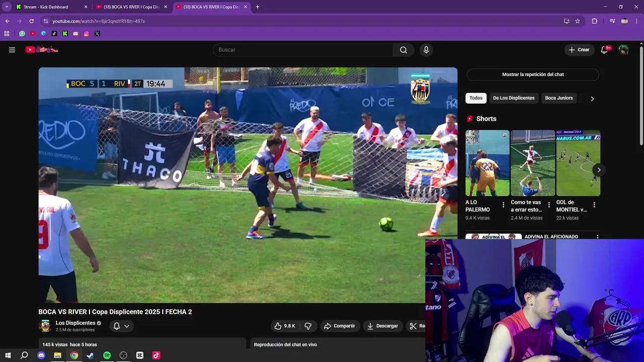Open view site information icon in address bar
This screenshot has width=644, height=362.
pyautogui.click(x=46, y=21)
